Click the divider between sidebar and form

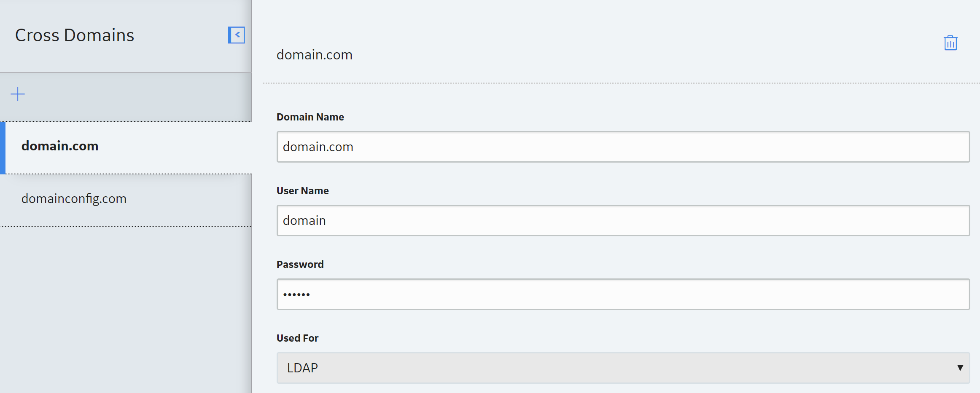(x=252, y=196)
